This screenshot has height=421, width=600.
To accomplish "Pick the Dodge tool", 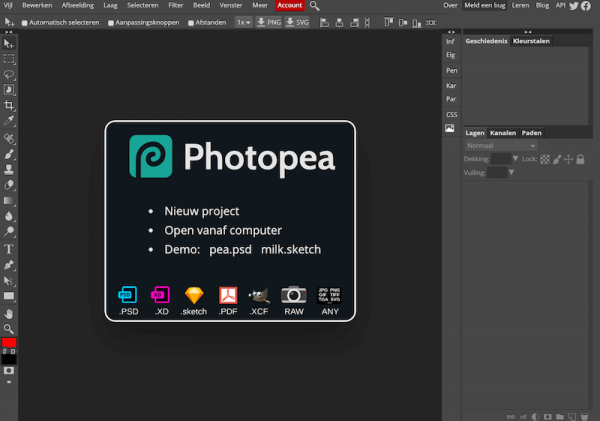I will point(8,231).
